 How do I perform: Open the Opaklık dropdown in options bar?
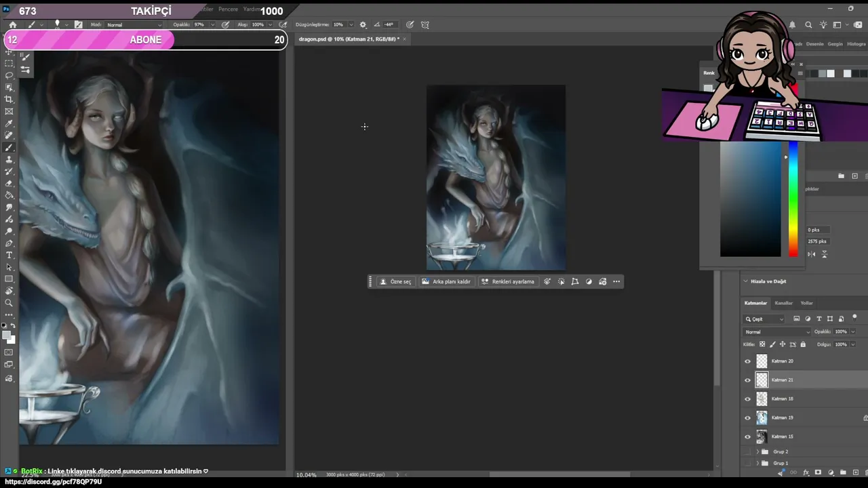[x=212, y=25]
